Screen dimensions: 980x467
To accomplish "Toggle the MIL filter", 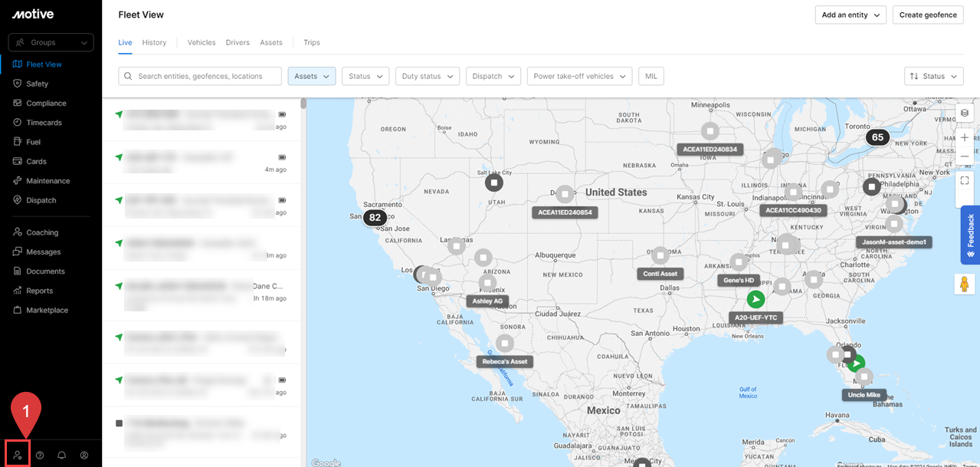I will point(651,76).
